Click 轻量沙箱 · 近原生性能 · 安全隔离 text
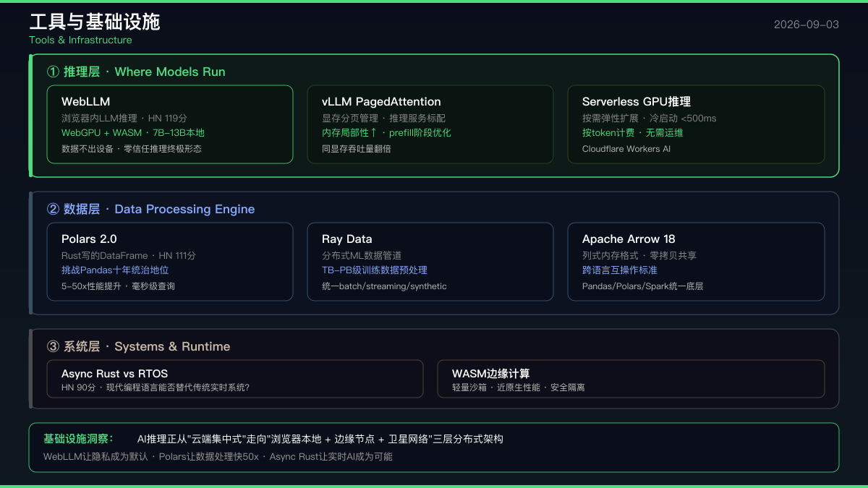Viewport: 868px width, 488px height. tap(519, 388)
